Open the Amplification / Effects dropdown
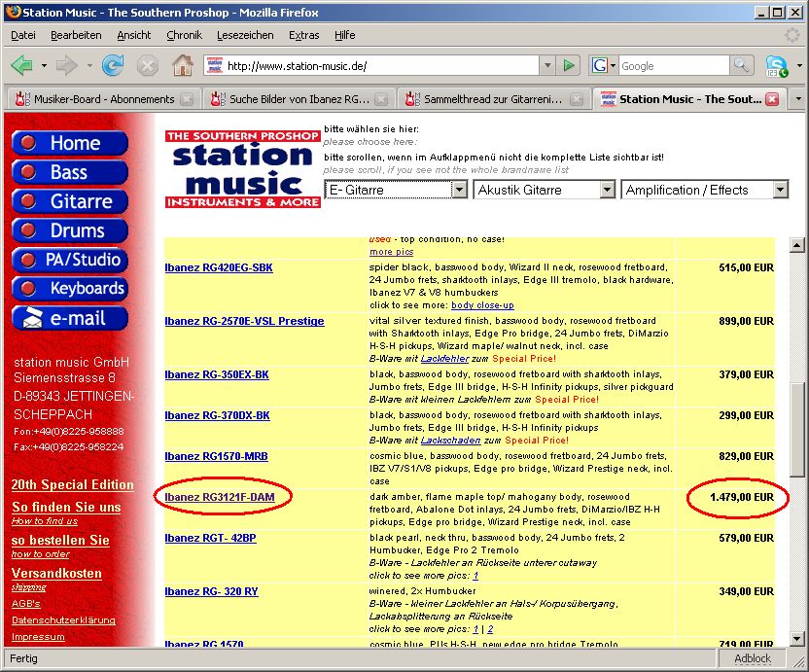 click(705, 190)
